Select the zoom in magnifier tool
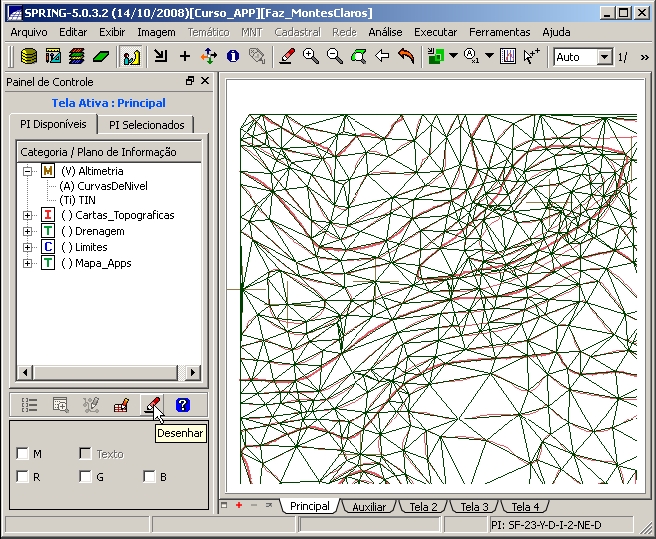656x539 pixels. [311, 57]
